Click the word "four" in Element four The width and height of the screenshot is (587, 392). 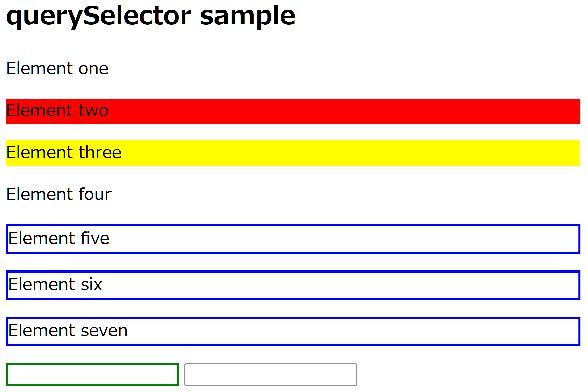pos(95,195)
